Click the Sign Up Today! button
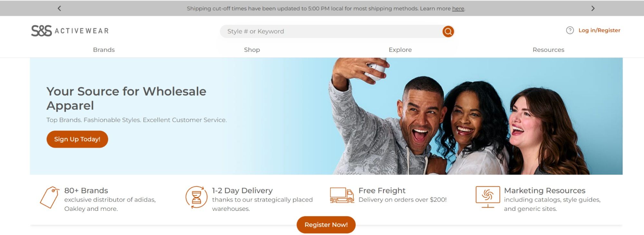 (77, 139)
